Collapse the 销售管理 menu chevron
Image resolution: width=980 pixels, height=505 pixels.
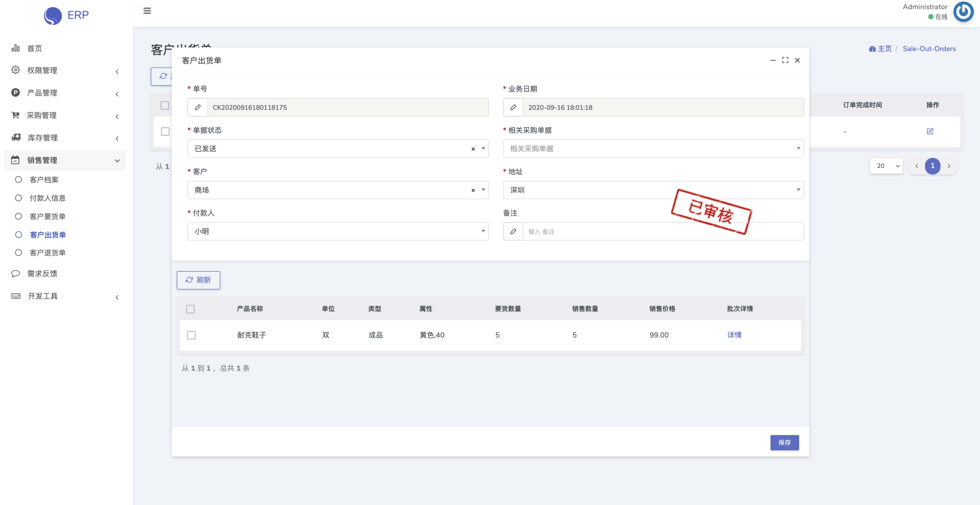coord(117,161)
